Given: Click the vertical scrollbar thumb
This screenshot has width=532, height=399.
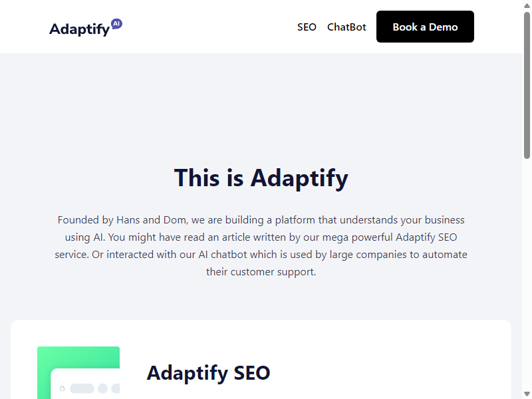Looking at the screenshot, I should click(527, 85).
